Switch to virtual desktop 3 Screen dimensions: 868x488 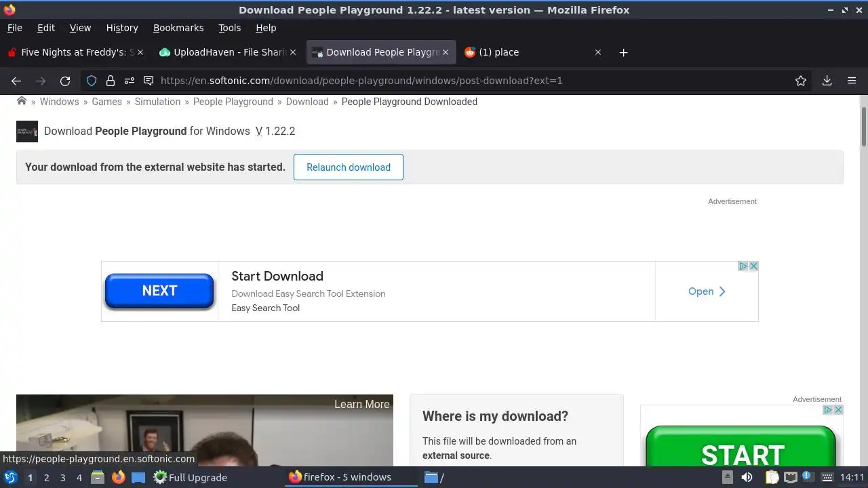[x=62, y=477]
